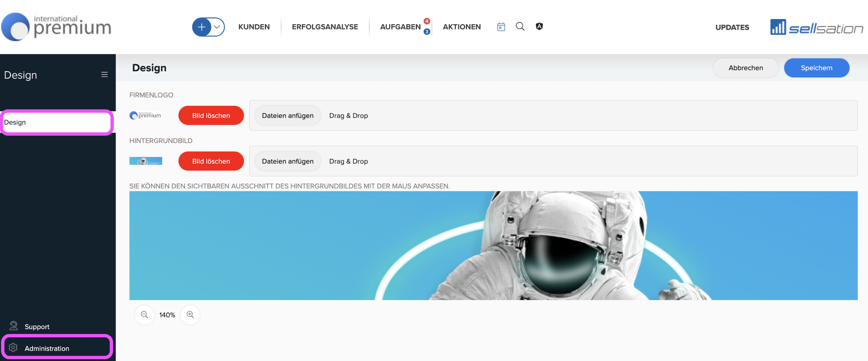
Task: Delete the Hintergrundbild with Bild löschen
Action: 211,161
